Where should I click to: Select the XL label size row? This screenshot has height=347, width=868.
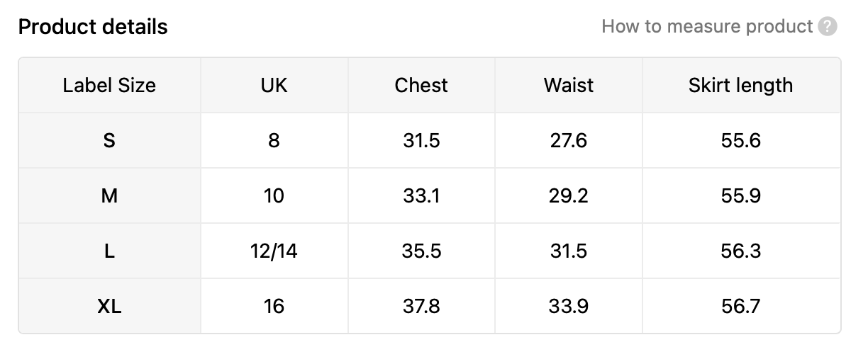click(429, 306)
